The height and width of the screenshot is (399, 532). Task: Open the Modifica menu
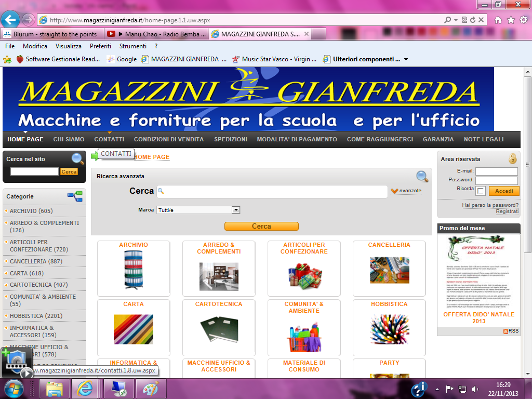[35, 46]
